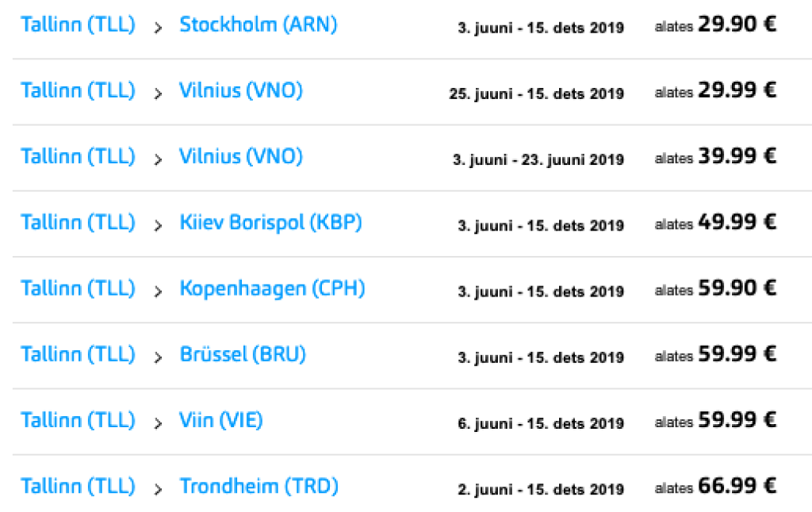Choose the Brüssel (BRU) destination link
This screenshot has height=512, width=812.
click(243, 354)
